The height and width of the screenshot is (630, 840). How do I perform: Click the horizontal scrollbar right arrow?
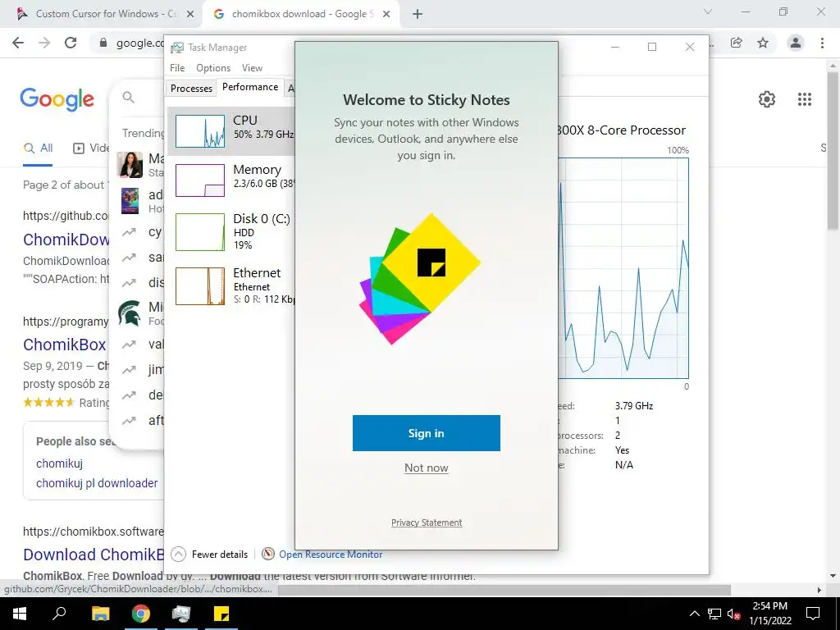click(819, 590)
